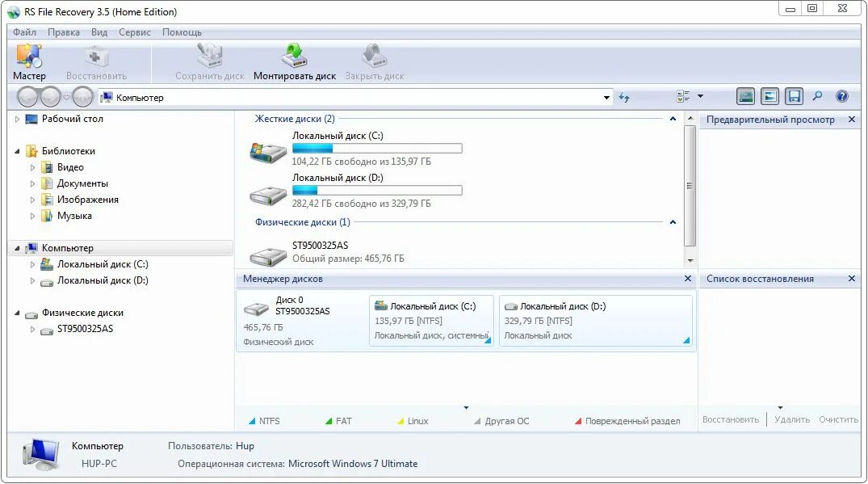
Task: Open help with blue question mark icon
Action: point(842,96)
